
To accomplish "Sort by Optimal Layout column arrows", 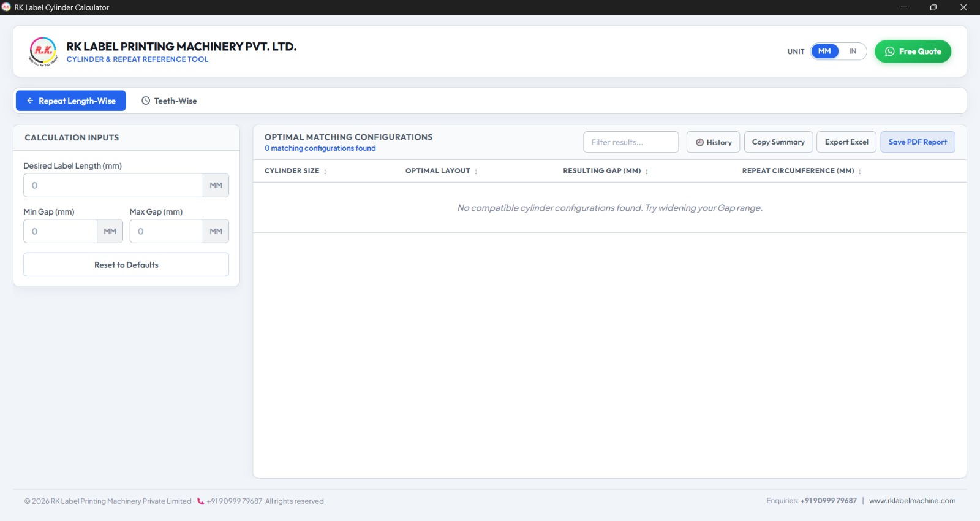I will tap(476, 172).
